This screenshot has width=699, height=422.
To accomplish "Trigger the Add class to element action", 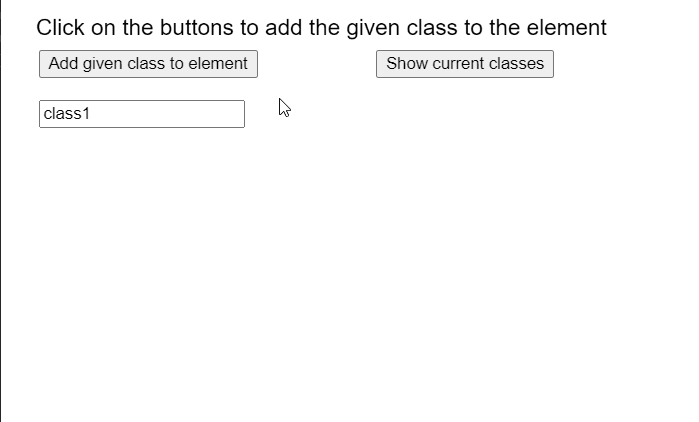I will pyautogui.click(x=148, y=64).
